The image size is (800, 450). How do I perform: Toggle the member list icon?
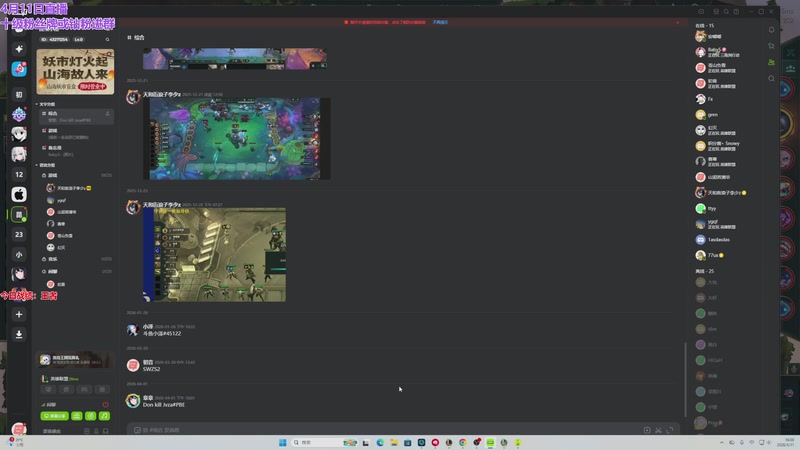(x=771, y=62)
